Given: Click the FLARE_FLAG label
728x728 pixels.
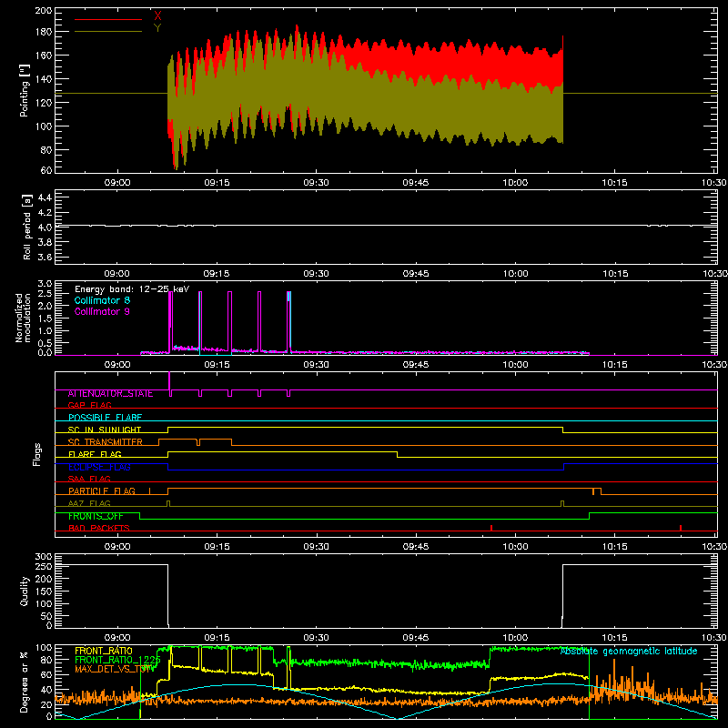Looking at the screenshot, I should (95, 454).
